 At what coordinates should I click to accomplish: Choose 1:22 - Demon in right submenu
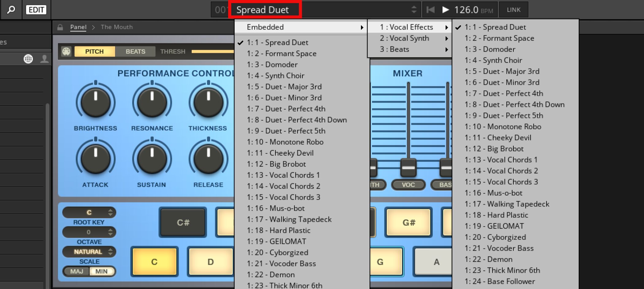tap(515, 259)
